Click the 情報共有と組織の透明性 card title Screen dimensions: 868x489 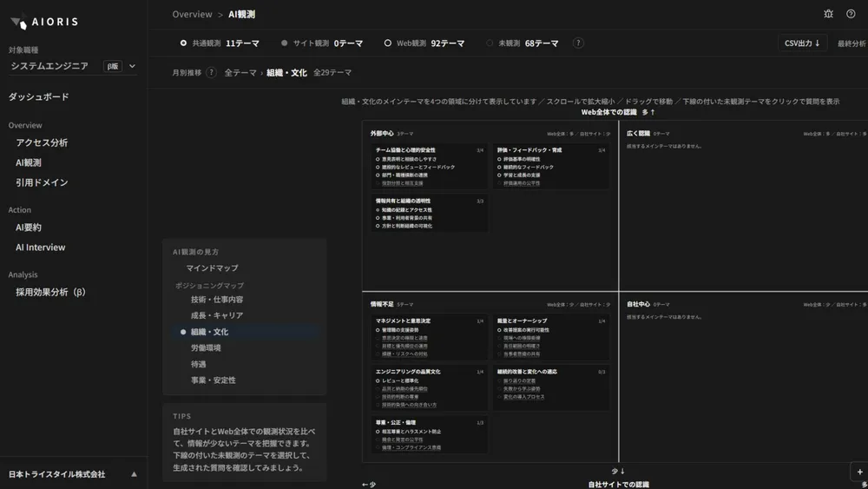coord(403,201)
